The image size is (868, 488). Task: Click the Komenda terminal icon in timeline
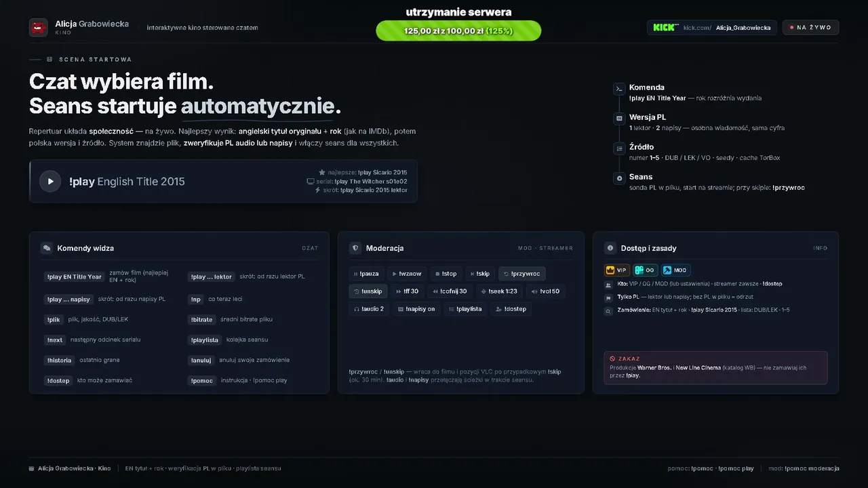[x=619, y=89]
